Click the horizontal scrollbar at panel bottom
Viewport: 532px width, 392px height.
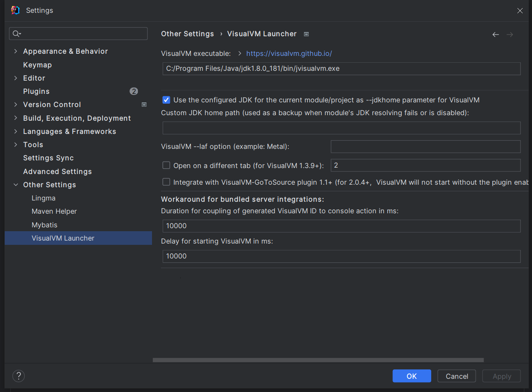click(318, 360)
